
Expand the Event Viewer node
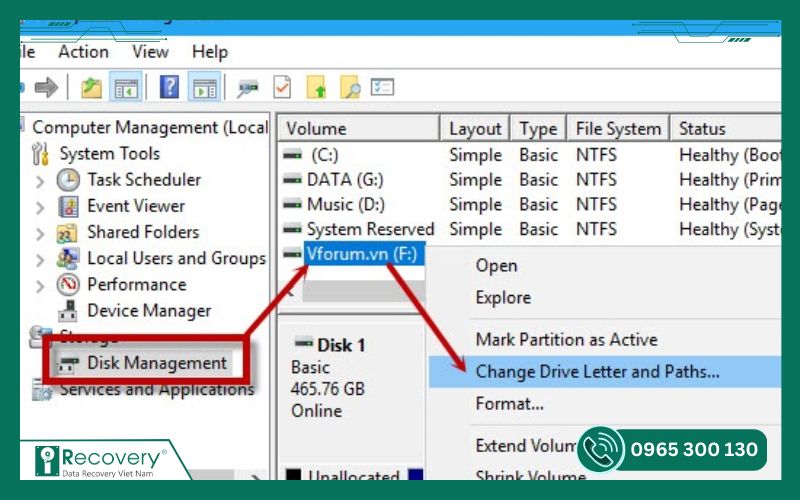(x=40, y=207)
